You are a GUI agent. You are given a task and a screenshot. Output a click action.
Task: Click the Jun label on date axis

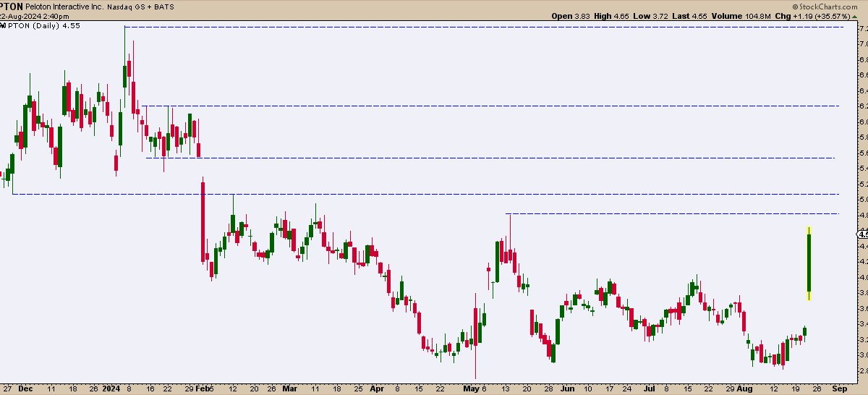click(569, 388)
